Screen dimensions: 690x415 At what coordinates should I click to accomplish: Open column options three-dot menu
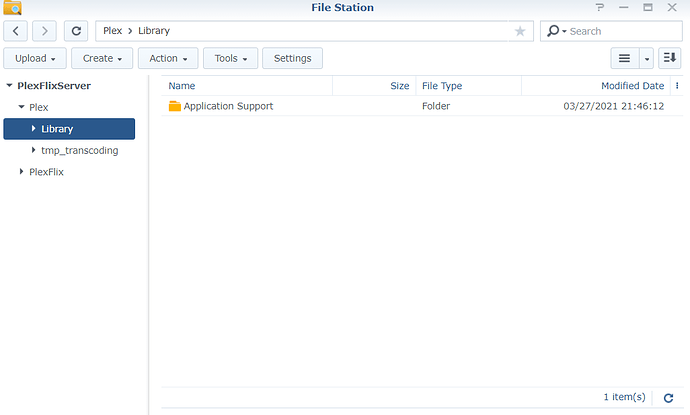[677, 86]
